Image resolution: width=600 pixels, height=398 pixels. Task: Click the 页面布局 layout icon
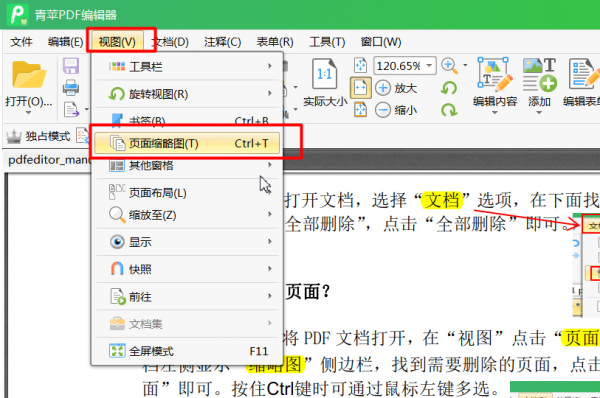point(117,192)
